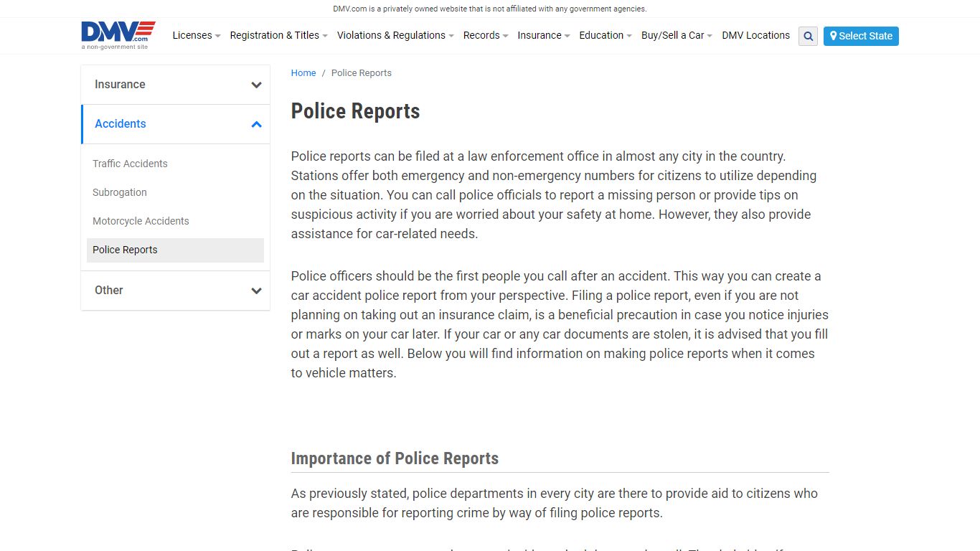Click Police Reports breadcrumb text

click(x=362, y=73)
